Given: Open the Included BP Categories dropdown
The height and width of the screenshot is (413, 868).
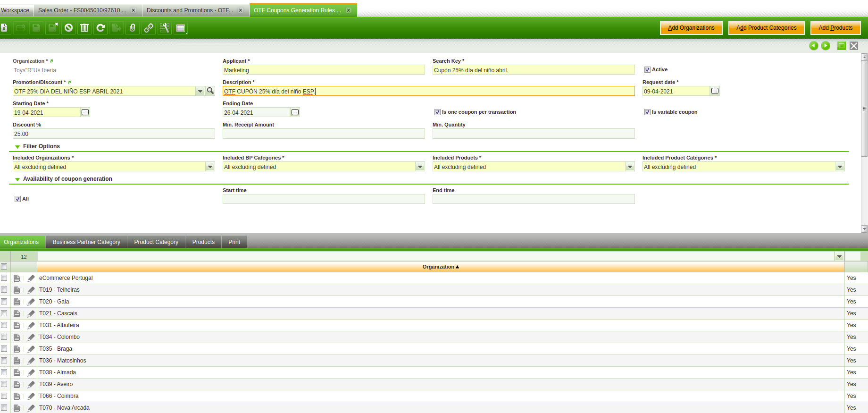Looking at the screenshot, I should 420,167.
